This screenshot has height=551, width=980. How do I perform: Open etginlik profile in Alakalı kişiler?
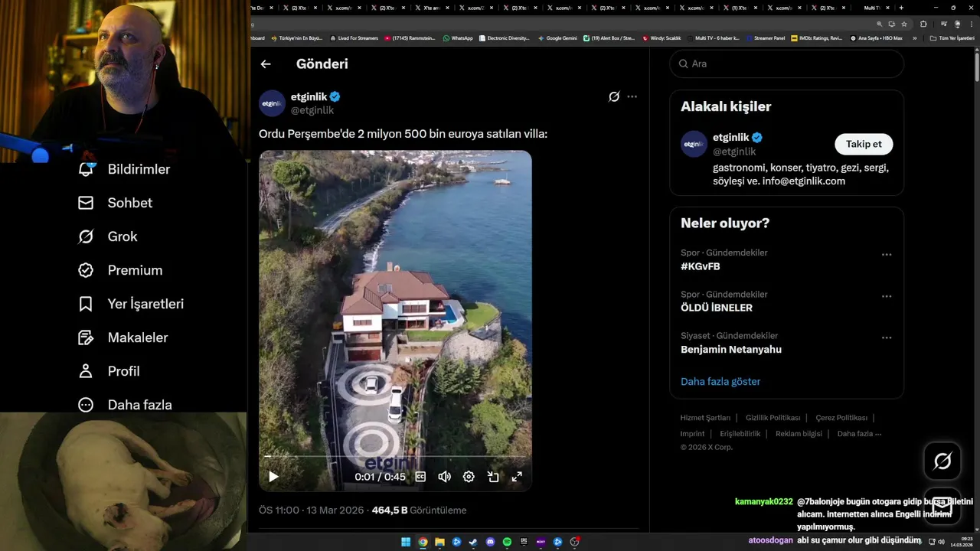point(731,138)
